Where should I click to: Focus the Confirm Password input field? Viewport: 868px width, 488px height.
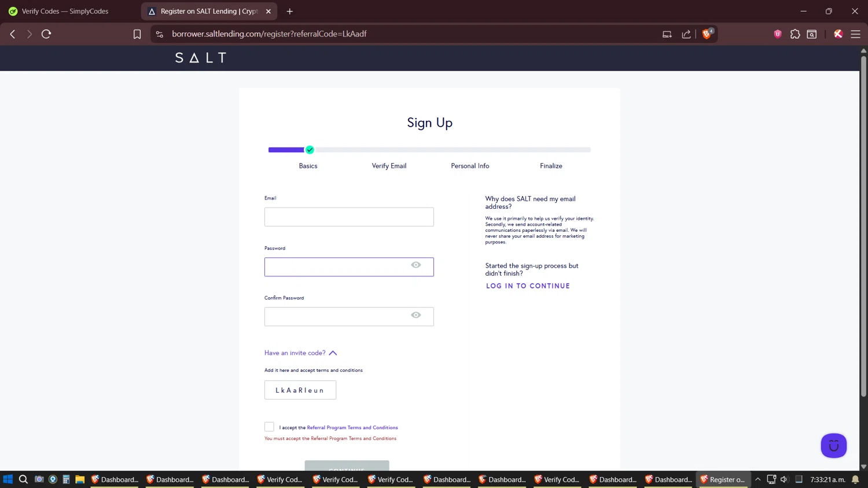click(349, 317)
